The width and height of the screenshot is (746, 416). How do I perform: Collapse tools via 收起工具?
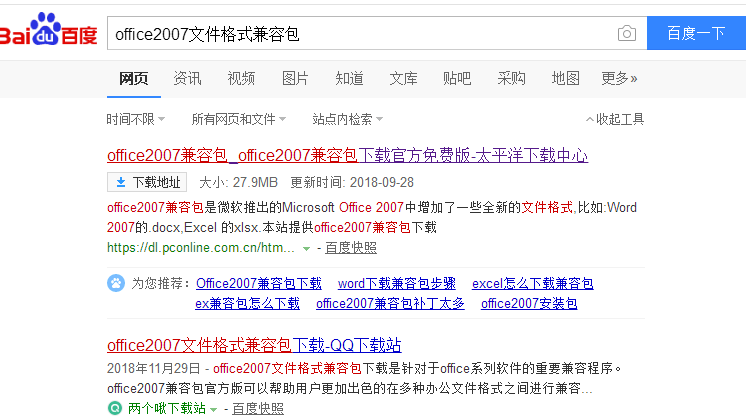[615, 119]
